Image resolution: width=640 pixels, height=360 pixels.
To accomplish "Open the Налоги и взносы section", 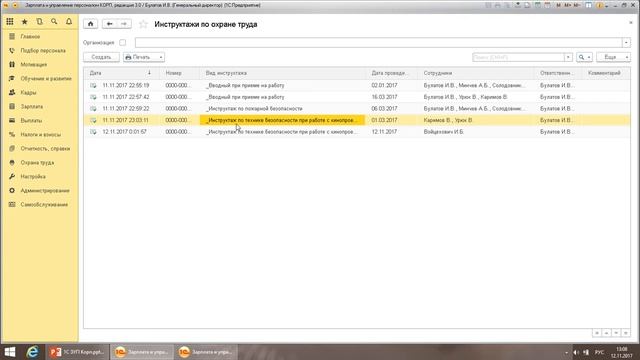I will point(40,134).
